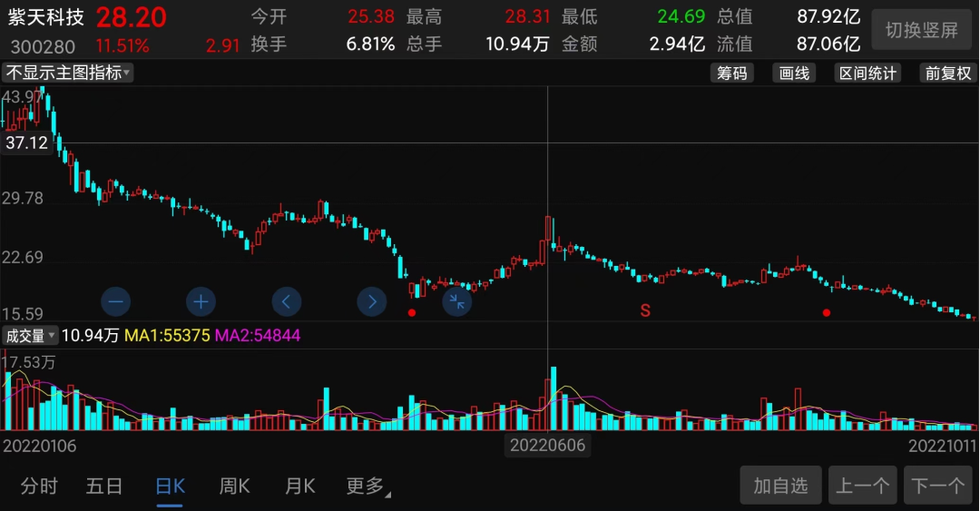
Task: Click lowest price 24.69
Action: pos(681,16)
